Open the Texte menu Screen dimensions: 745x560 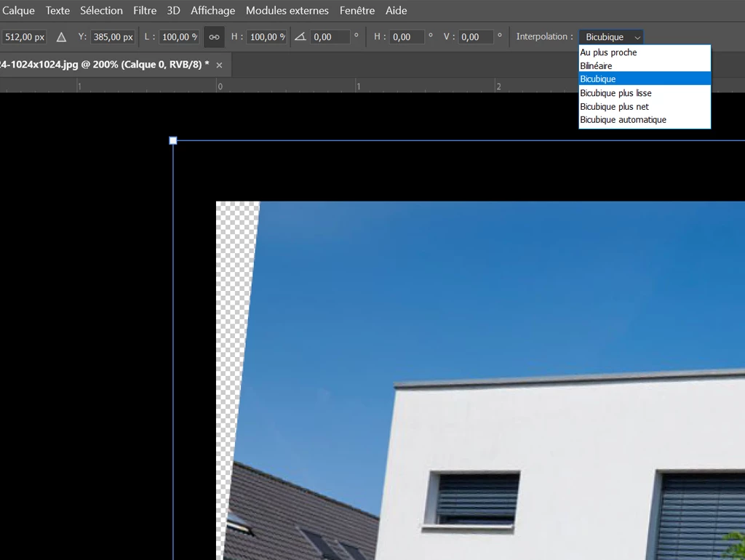tap(57, 10)
